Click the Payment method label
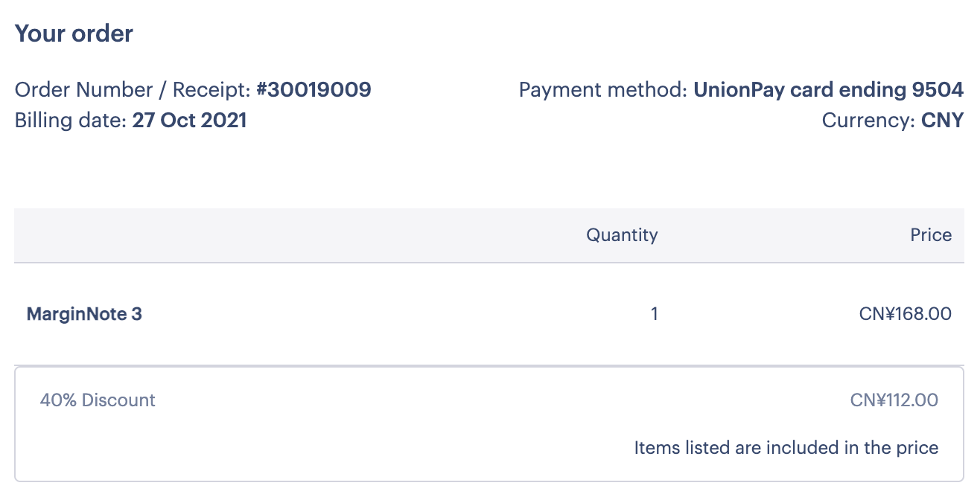This screenshot has height=503, width=980. click(603, 90)
